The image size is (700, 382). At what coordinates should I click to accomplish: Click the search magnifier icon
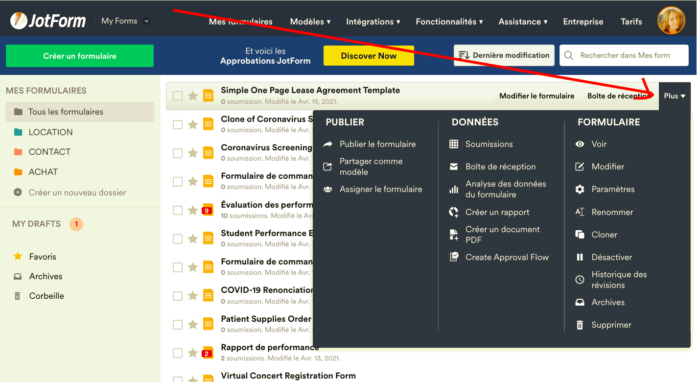coord(568,55)
